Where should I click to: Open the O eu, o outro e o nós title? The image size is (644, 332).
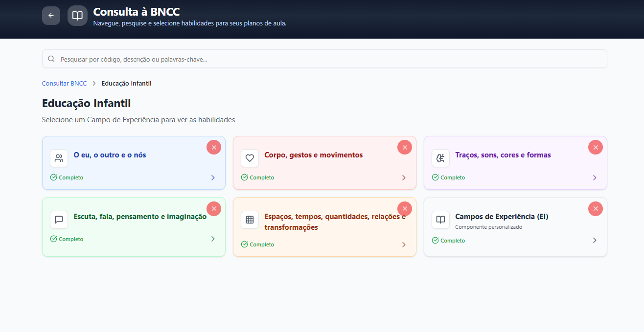(x=110, y=155)
